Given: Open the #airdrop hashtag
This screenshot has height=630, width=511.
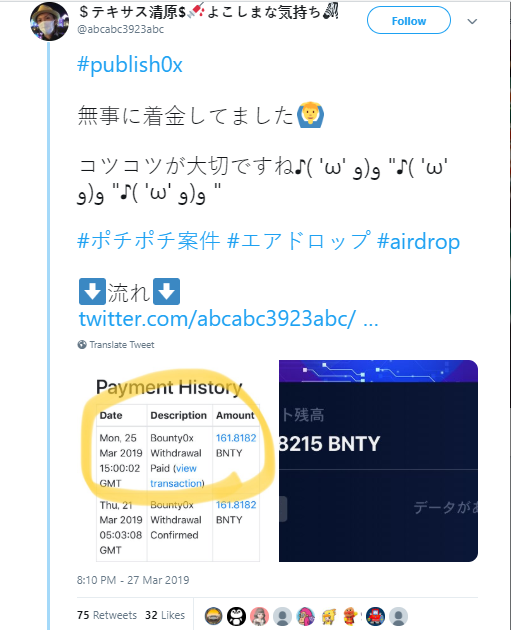Looking at the screenshot, I should pyautogui.click(x=419, y=242).
